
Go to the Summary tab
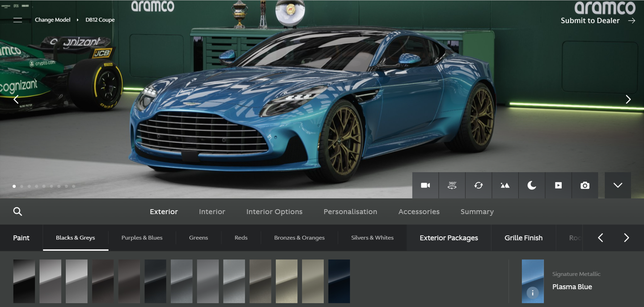pos(477,212)
